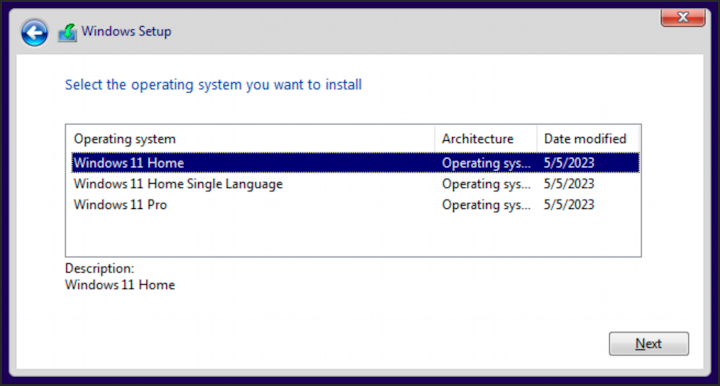Click the date in the Home Single Language row
720x386 pixels.
[x=569, y=184]
